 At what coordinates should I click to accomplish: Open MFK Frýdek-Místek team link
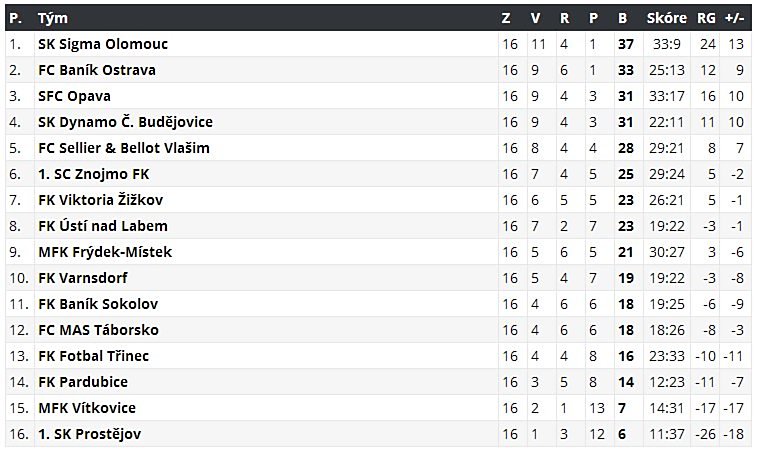coord(105,252)
